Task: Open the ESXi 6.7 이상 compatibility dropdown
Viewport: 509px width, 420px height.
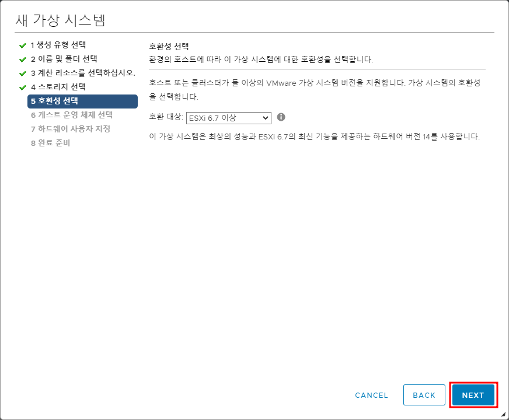Action: pyautogui.click(x=229, y=118)
